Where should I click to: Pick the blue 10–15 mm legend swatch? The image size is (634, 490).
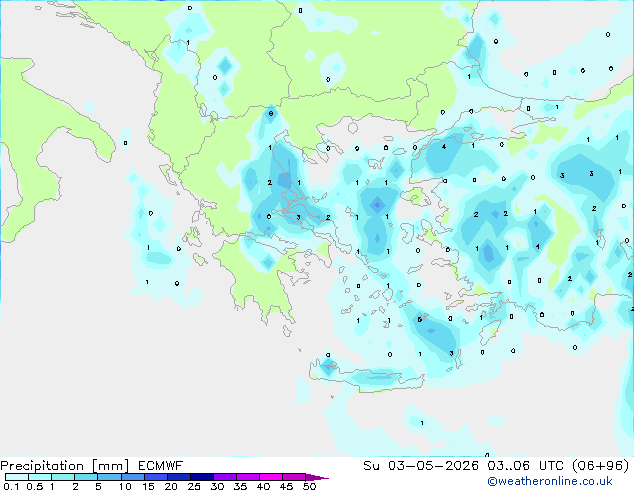(x=133, y=477)
